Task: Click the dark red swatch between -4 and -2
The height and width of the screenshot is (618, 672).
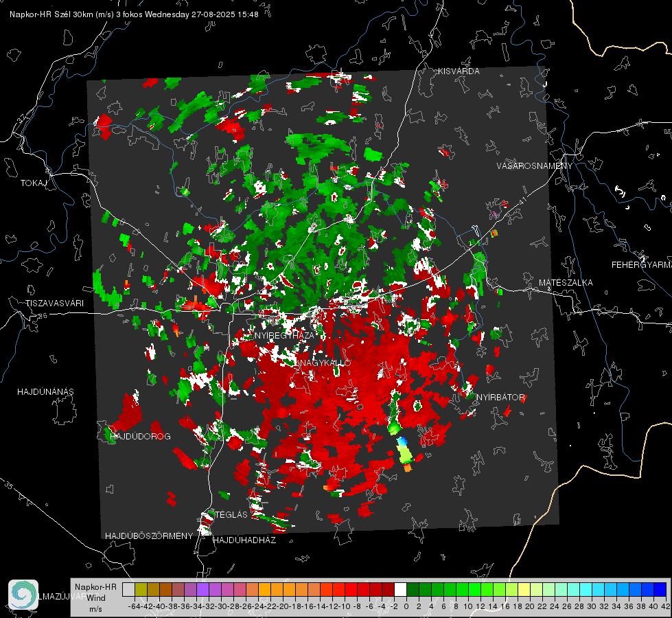Action: (388, 589)
